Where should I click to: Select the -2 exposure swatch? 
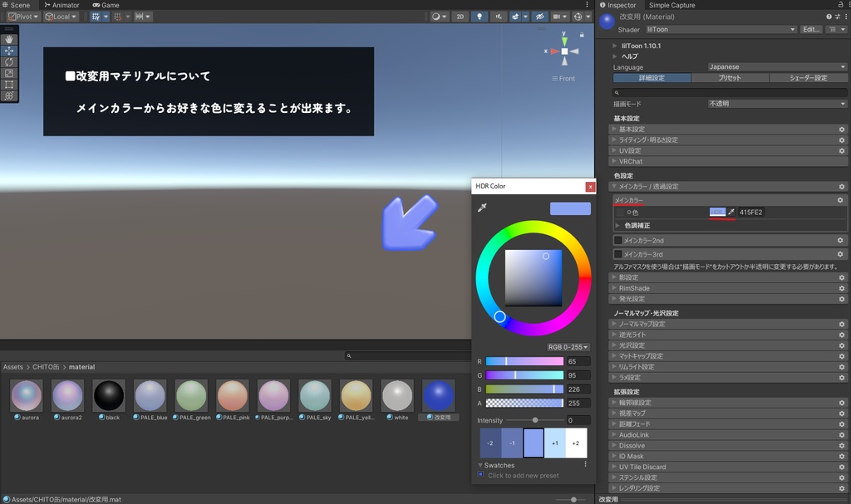click(x=490, y=443)
